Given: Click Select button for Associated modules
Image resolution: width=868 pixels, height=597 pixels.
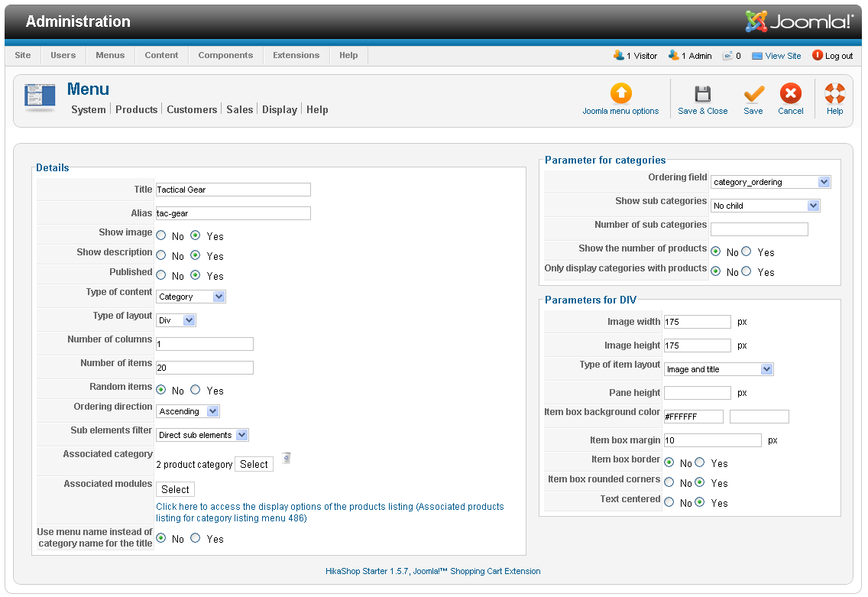Looking at the screenshot, I should pyautogui.click(x=175, y=489).
